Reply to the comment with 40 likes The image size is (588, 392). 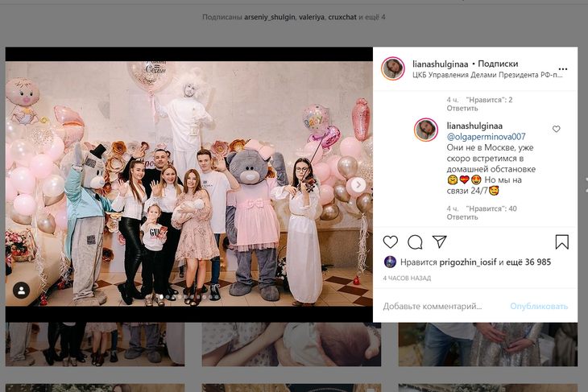click(462, 217)
